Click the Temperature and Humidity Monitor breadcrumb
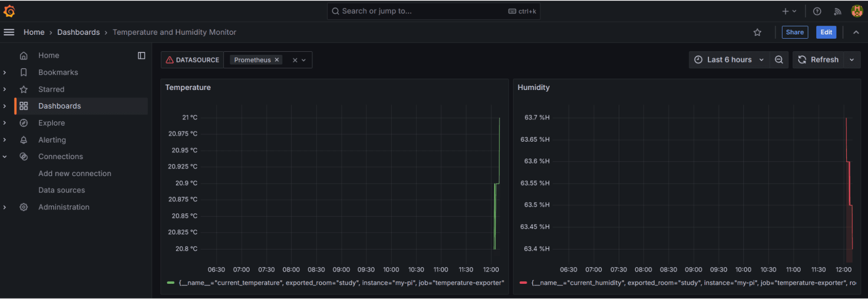Screen dimensions: 868x299 pos(174,32)
